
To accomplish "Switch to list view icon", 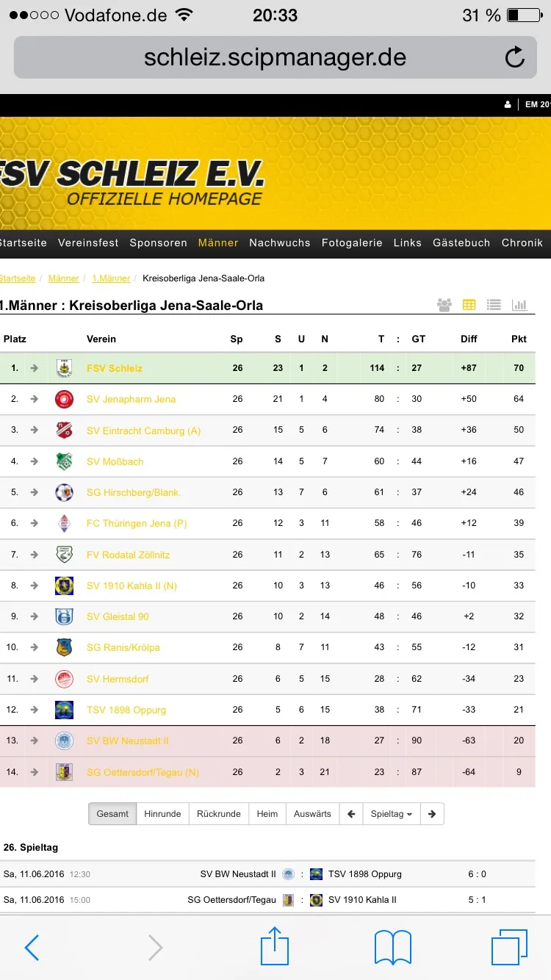I will click(x=494, y=305).
